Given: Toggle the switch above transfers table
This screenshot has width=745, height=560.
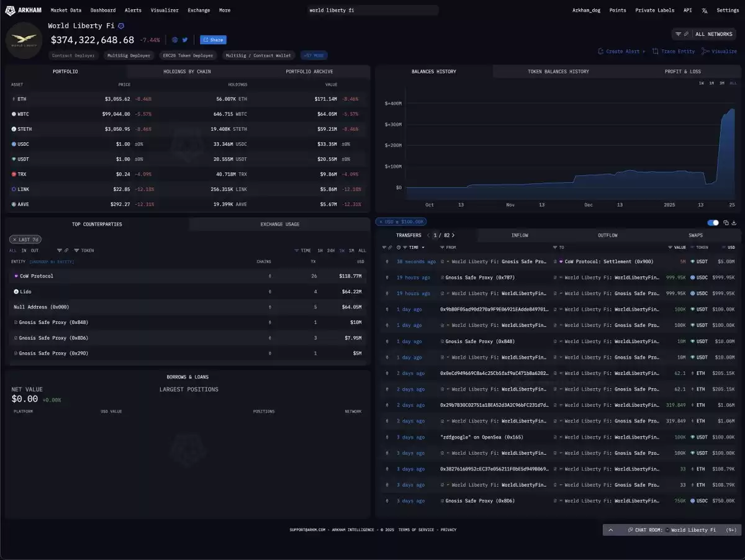Looking at the screenshot, I should pos(713,222).
